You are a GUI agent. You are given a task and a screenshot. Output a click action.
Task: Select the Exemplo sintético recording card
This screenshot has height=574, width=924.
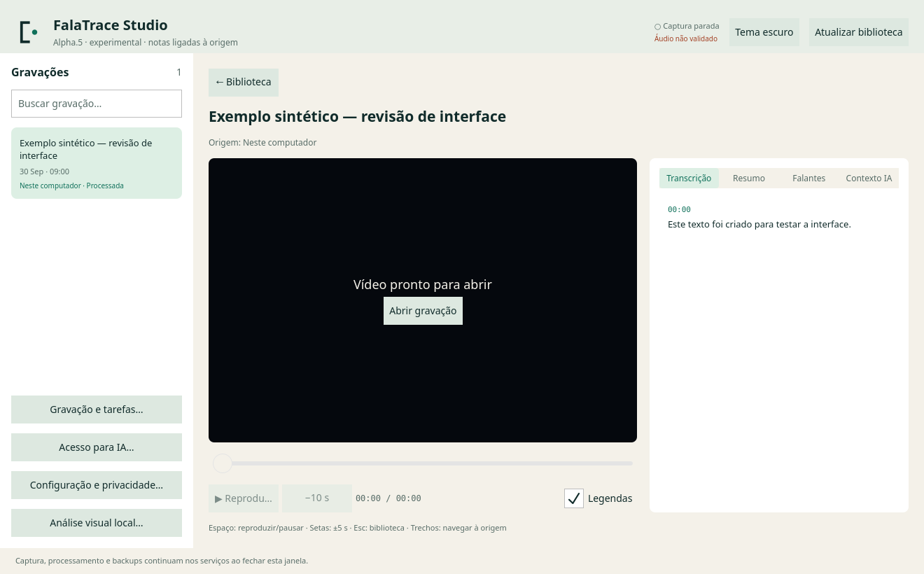coord(97,163)
